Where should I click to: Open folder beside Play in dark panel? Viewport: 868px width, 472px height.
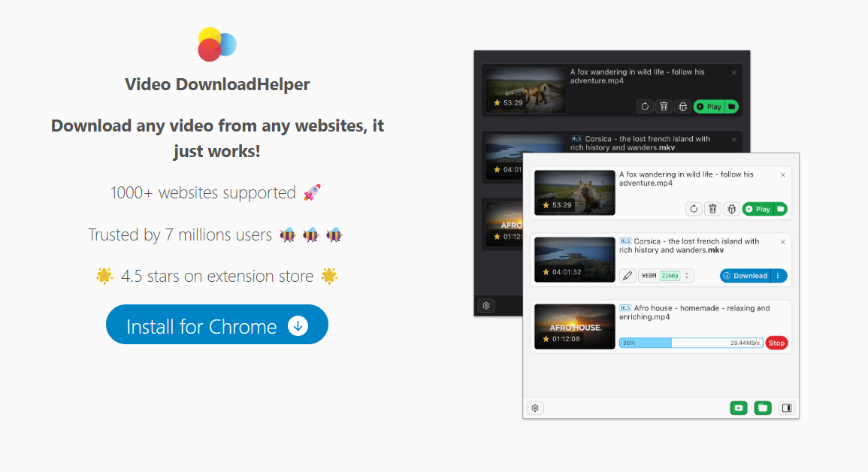pos(732,106)
